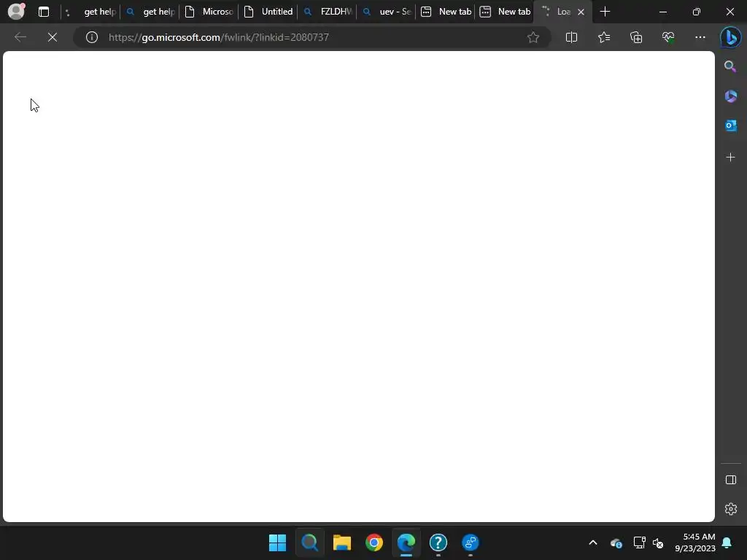This screenshot has width=747, height=560.
Task: Show hidden system tray icons
Action: pyautogui.click(x=592, y=542)
